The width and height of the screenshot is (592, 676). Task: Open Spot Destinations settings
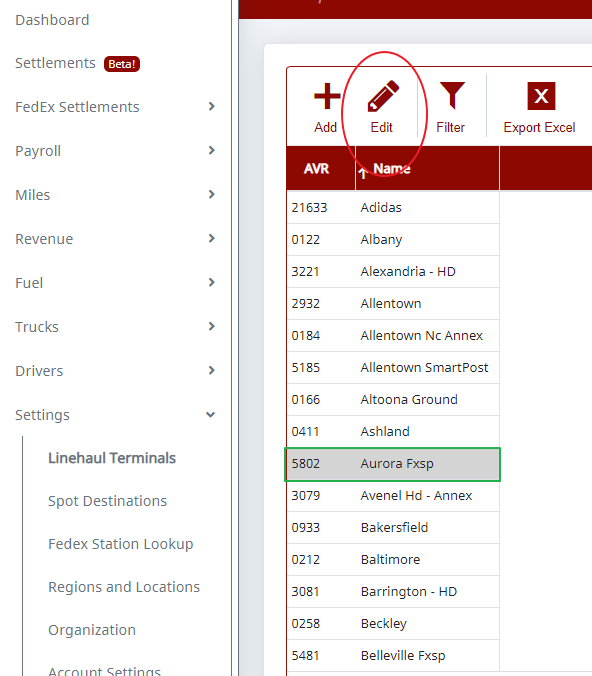[107, 501]
